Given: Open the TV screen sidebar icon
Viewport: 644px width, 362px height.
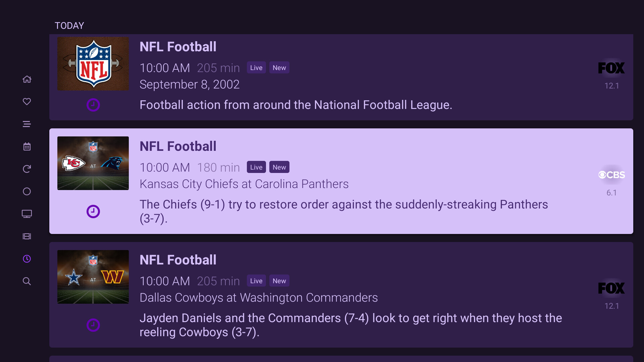Looking at the screenshot, I should pos(27,214).
